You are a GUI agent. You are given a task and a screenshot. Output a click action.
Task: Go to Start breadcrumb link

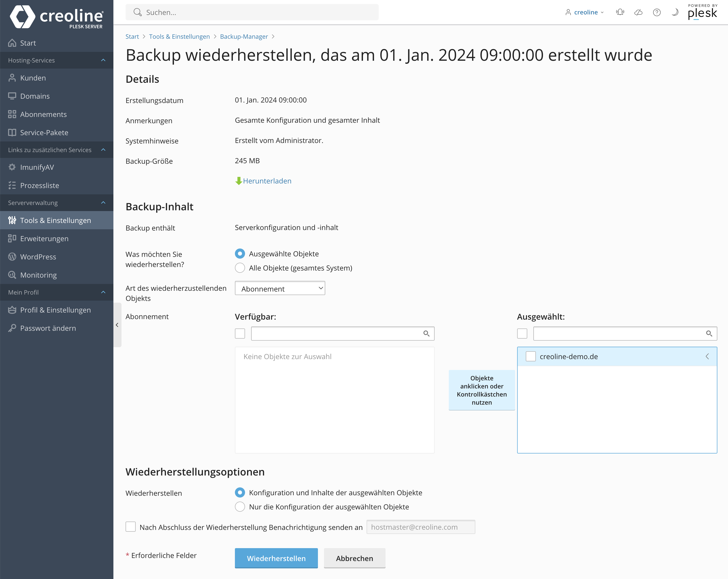point(132,36)
